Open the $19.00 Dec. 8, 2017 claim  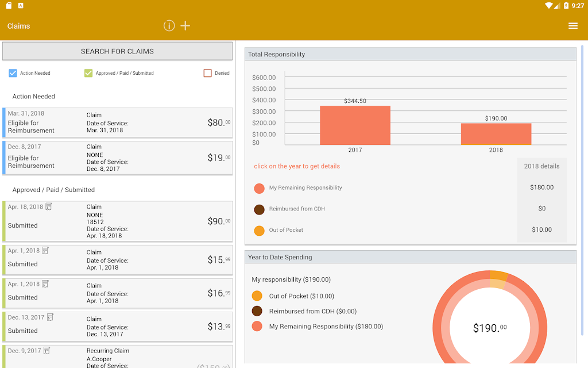coord(117,158)
